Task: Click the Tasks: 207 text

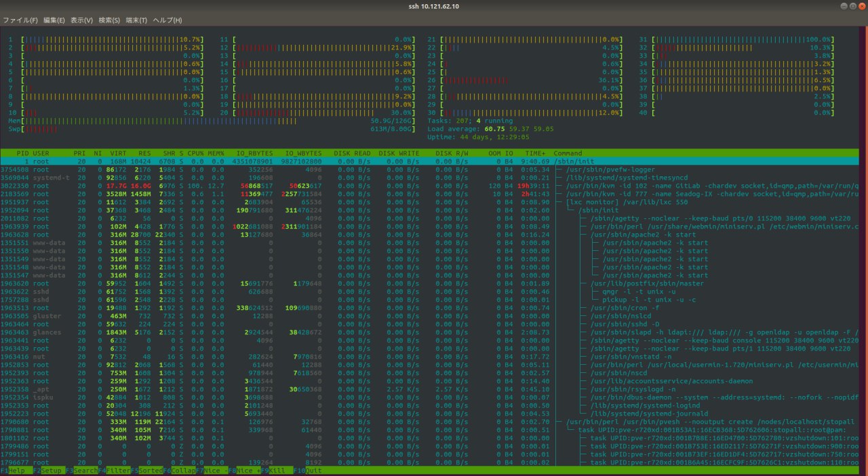Action: click(x=471, y=121)
